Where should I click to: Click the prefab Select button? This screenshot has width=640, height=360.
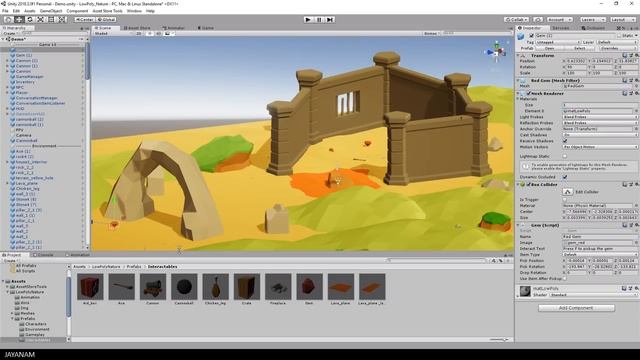pyautogui.click(x=579, y=48)
